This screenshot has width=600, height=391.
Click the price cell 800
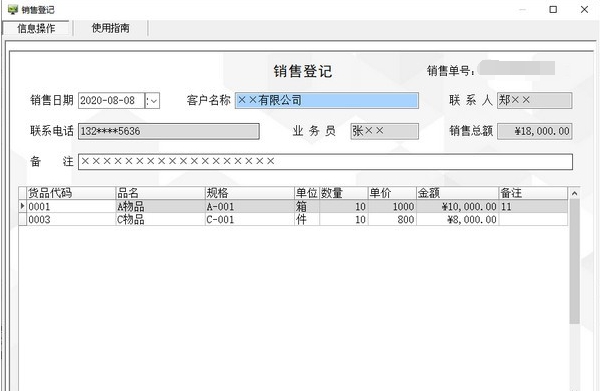pyautogui.click(x=392, y=220)
